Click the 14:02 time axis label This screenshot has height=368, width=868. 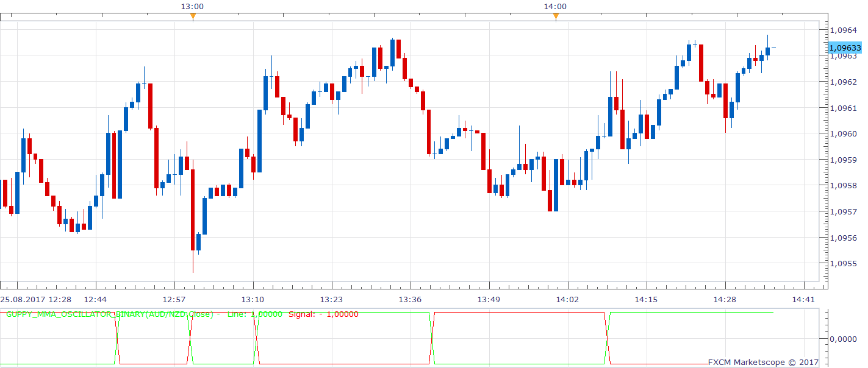click(567, 299)
